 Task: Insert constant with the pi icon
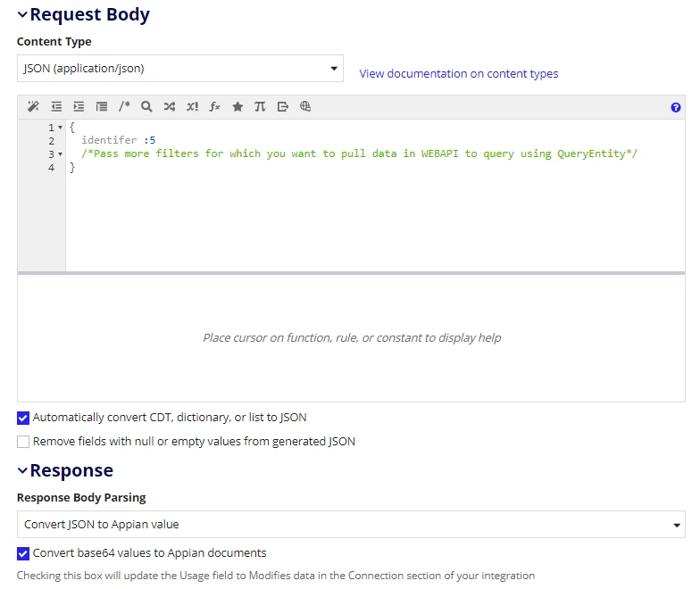[260, 107]
